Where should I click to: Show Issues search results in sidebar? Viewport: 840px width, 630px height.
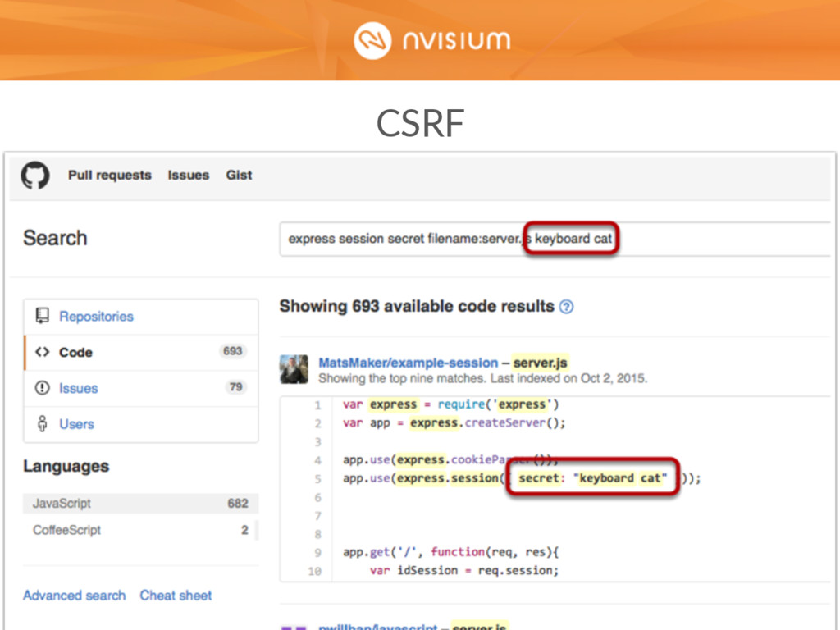click(x=141, y=388)
